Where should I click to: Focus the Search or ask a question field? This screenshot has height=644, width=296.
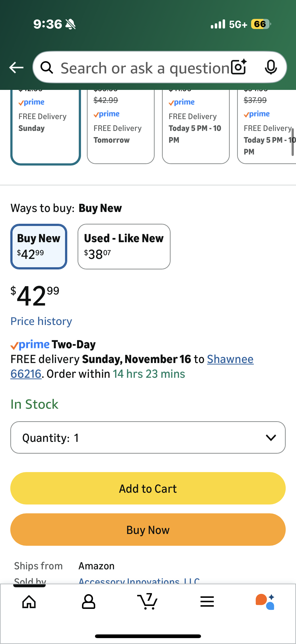pos(145,68)
